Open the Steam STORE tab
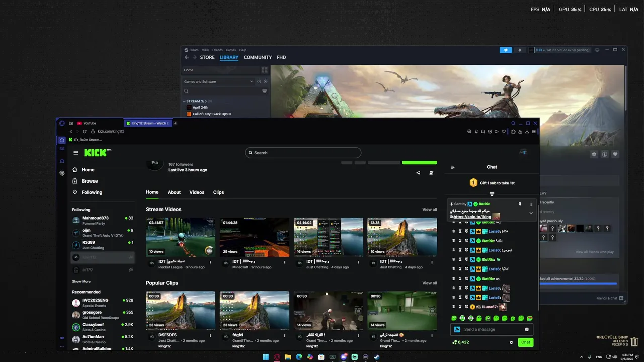This screenshot has height=362, width=644. [207, 57]
